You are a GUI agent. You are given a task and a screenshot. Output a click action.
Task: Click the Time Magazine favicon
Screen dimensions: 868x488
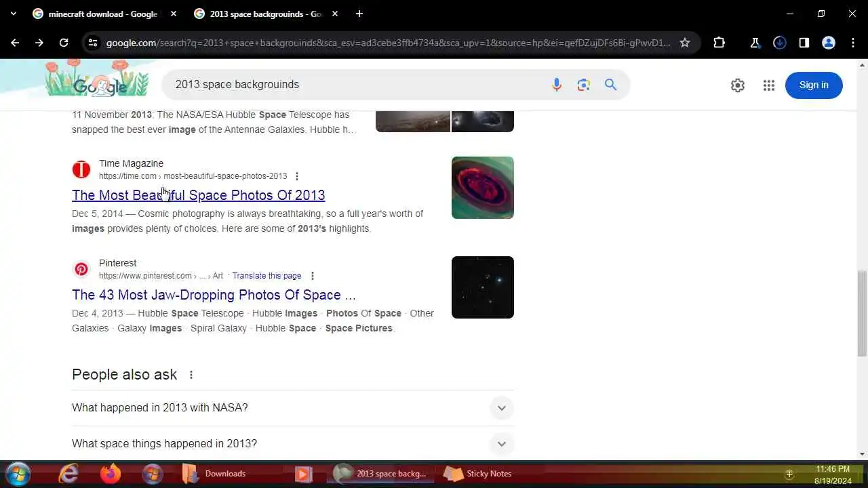pyautogui.click(x=81, y=169)
